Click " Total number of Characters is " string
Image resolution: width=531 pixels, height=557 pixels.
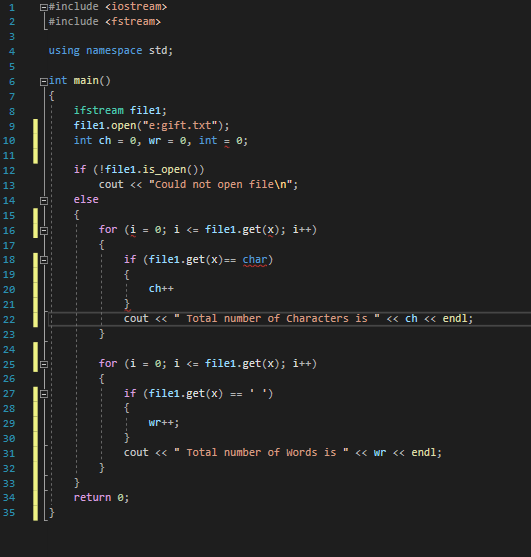277,318
